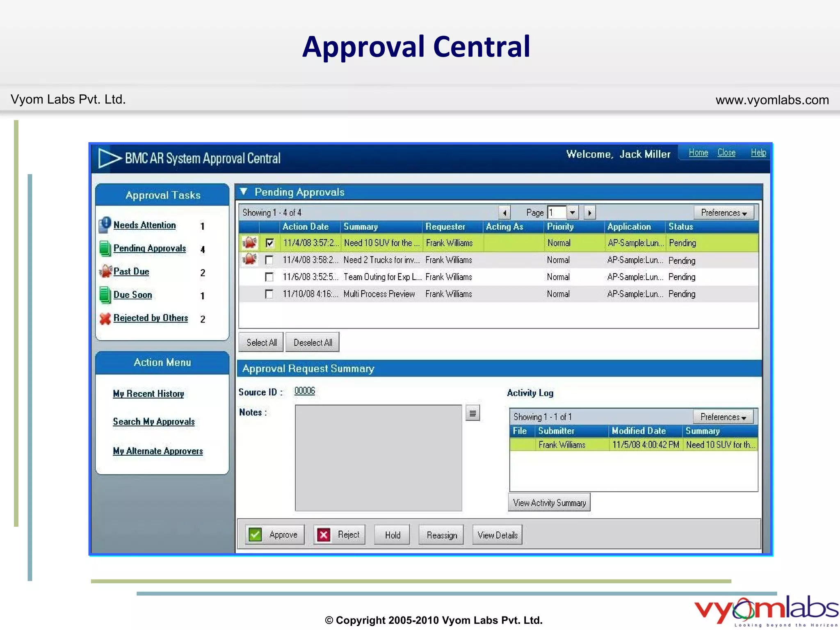The image size is (840, 630).
Task: Open Needs Attention task list
Action: tap(144, 225)
